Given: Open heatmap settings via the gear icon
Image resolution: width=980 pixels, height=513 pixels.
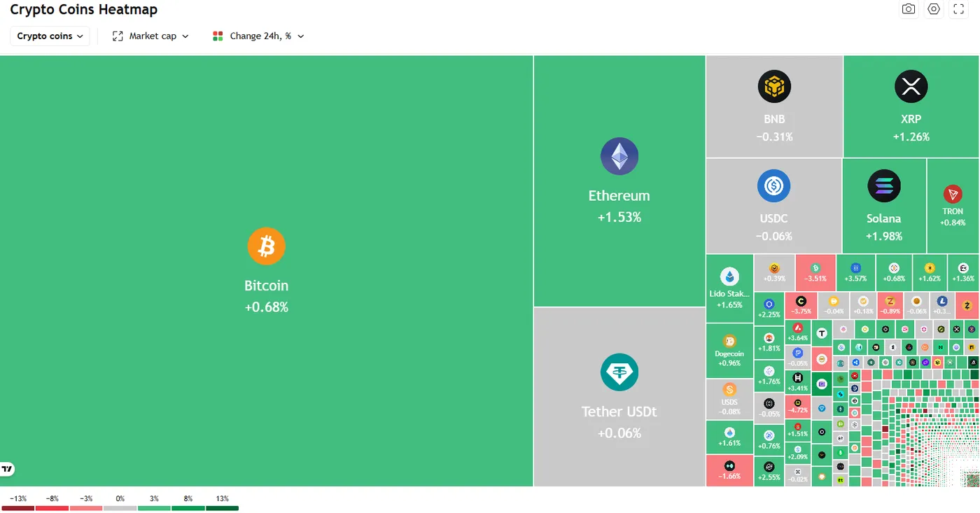Looking at the screenshot, I should tap(934, 9).
